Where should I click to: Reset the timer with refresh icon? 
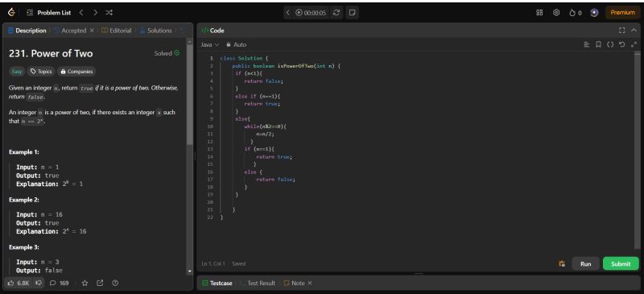pos(336,13)
